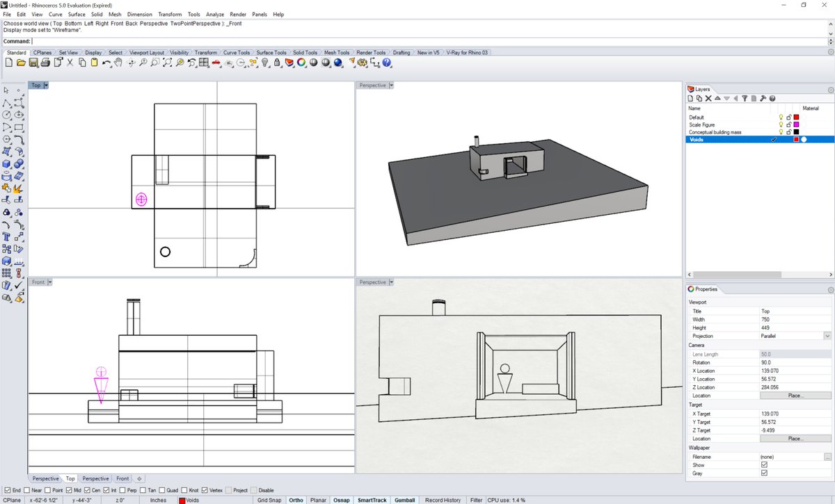The width and height of the screenshot is (835, 504).
Task: Toggle the Wallpaper Gray checkbox
Action: 764,473
